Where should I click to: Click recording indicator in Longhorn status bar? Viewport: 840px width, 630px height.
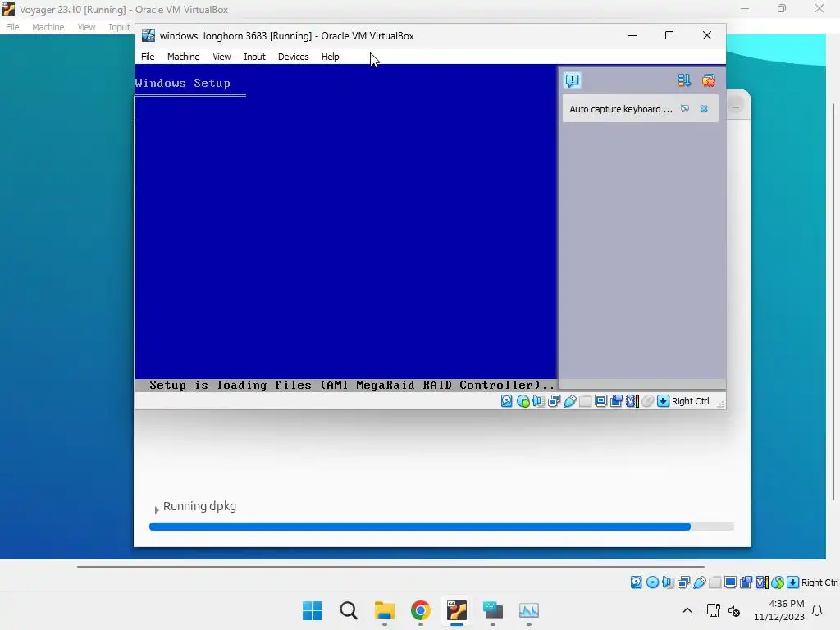[617, 401]
